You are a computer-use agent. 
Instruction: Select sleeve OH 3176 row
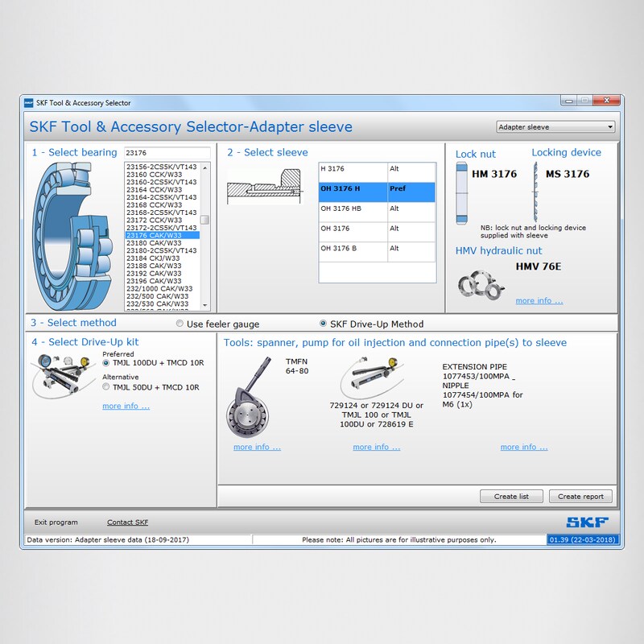[377, 232]
